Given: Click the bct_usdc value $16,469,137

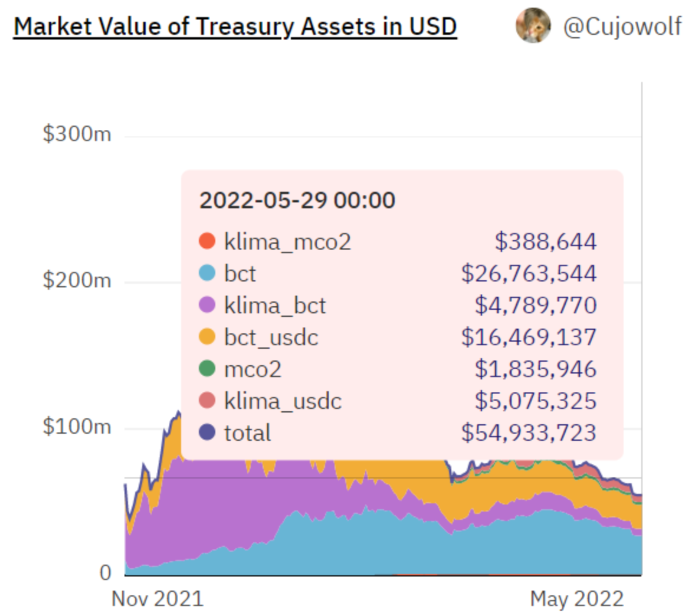Looking at the screenshot, I should pyautogui.click(x=529, y=337).
